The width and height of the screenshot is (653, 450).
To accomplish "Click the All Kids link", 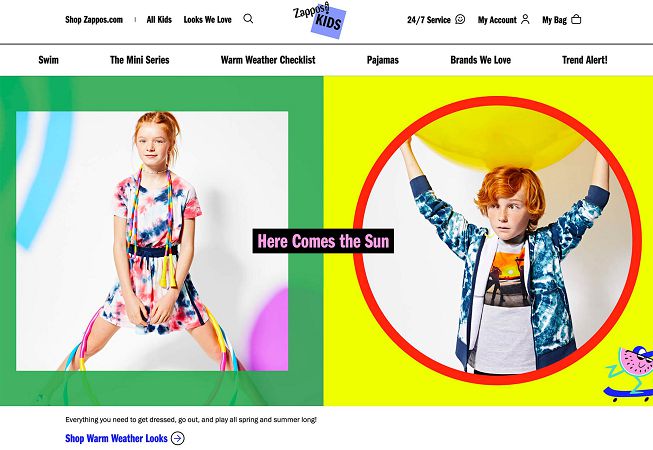I will [x=159, y=20].
